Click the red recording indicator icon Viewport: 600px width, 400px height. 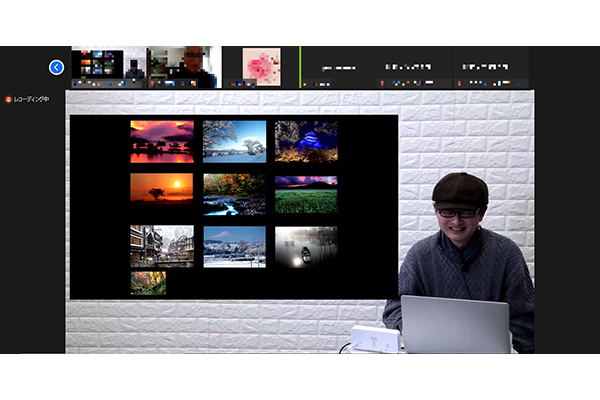tap(8, 100)
